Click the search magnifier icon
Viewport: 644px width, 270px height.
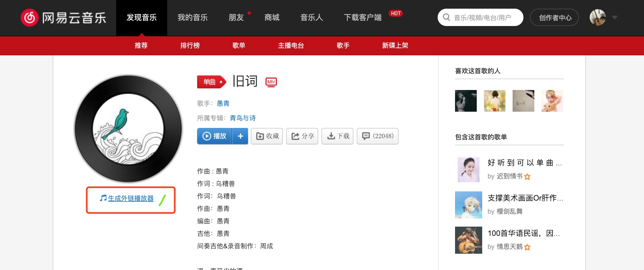click(446, 17)
